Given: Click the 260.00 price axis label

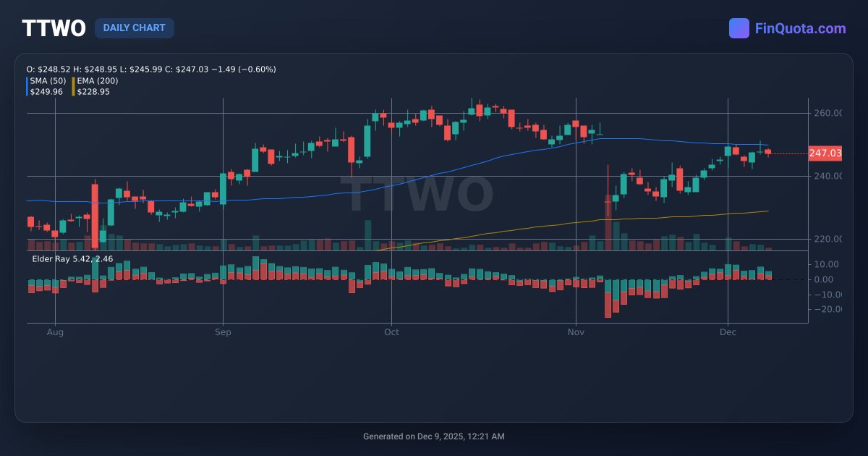Looking at the screenshot, I should click(827, 113).
